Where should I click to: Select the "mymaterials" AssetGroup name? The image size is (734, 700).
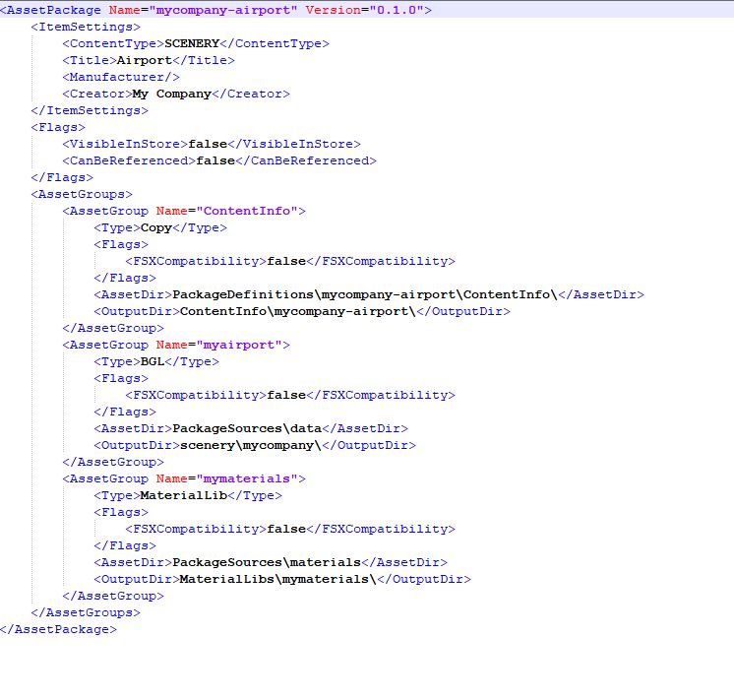click(x=247, y=478)
